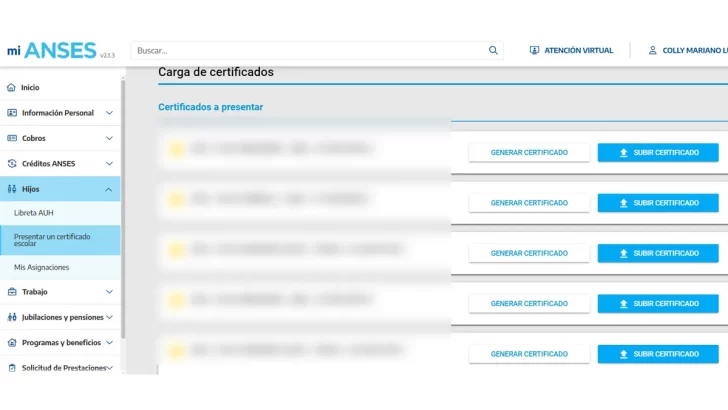Click first row Generar Certificado button

(528, 152)
